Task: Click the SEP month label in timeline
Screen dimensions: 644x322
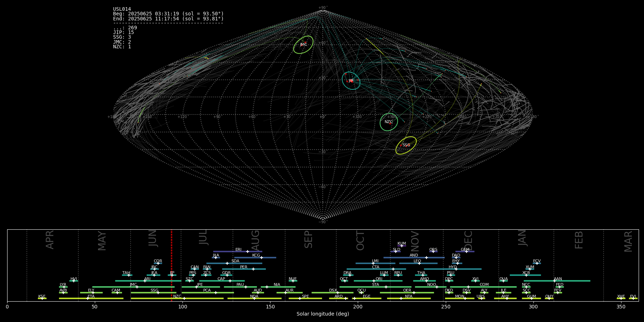Action: 308,239
